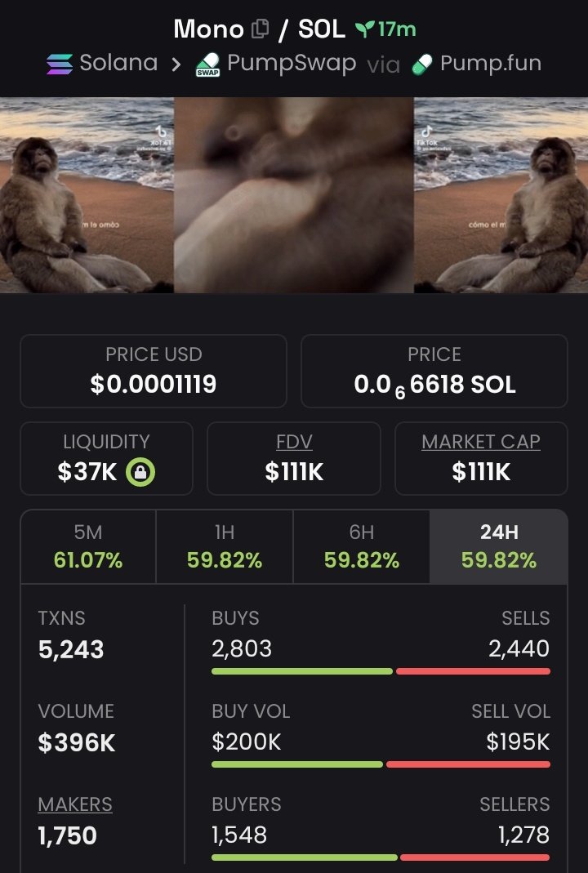
Task: Open the MARKET CAP info label
Action: click(481, 442)
